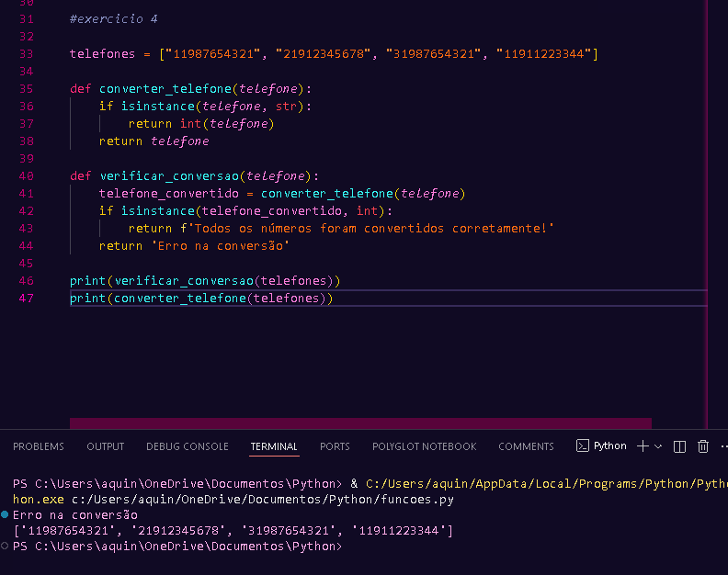Open the Debug Console tab
This screenshot has width=728, height=575.
tap(188, 446)
